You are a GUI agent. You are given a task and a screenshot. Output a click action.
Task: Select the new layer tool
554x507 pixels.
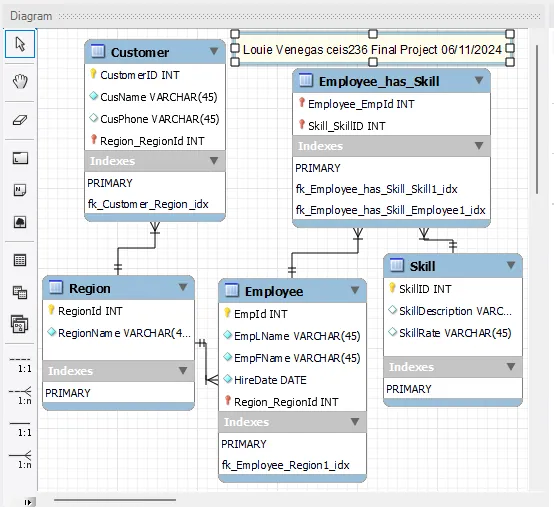click(20, 158)
